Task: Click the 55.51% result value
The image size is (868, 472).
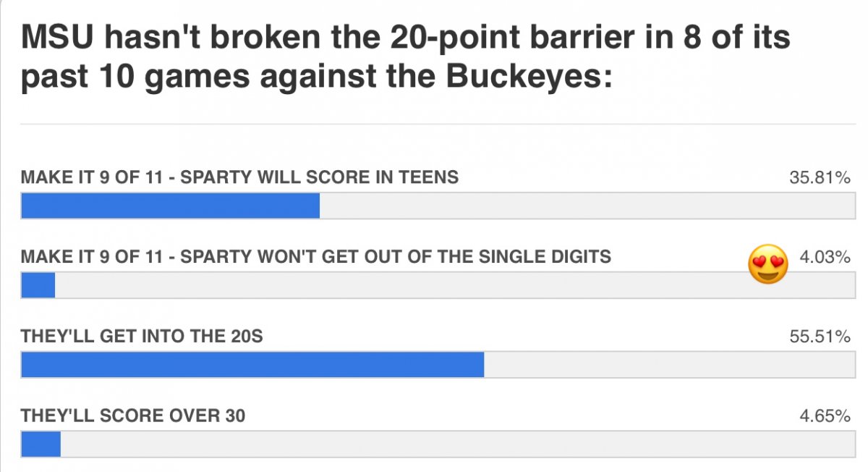Action: [819, 336]
